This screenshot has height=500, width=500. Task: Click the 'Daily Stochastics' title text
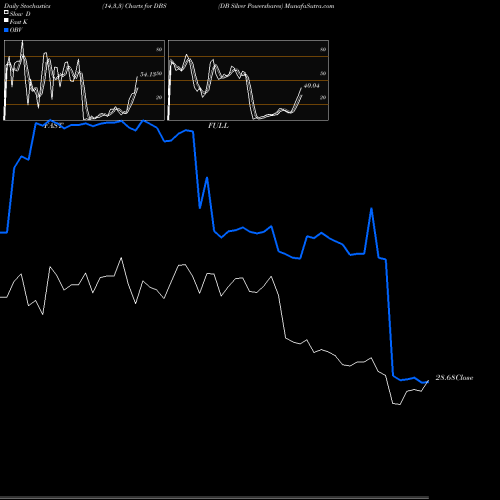(x=27, y=6)
